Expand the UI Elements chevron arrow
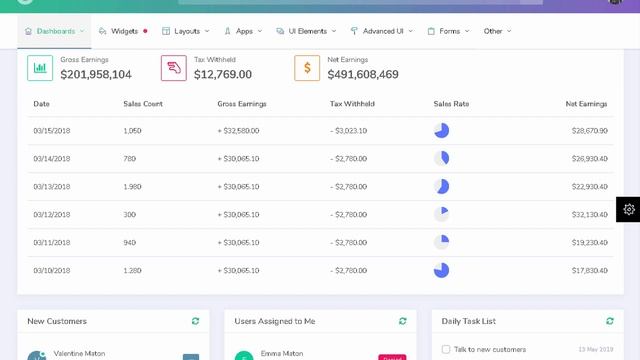The height and width of the screenshot is (360, 640). click(334, 31)
